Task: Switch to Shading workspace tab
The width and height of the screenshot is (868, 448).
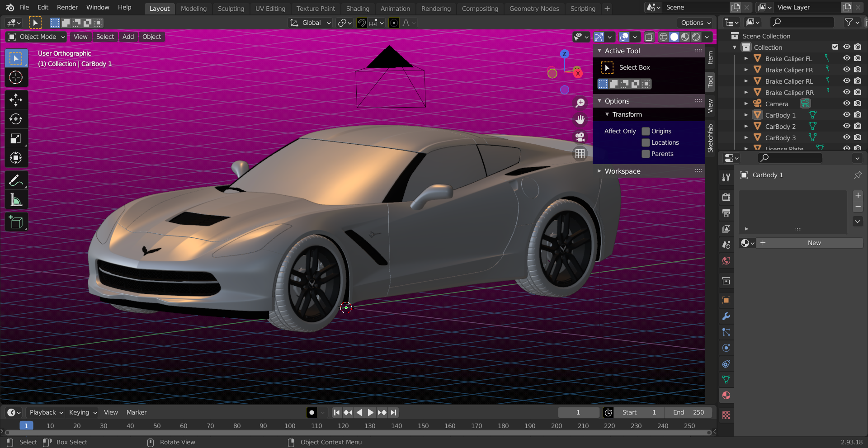Action: (358, 8)
